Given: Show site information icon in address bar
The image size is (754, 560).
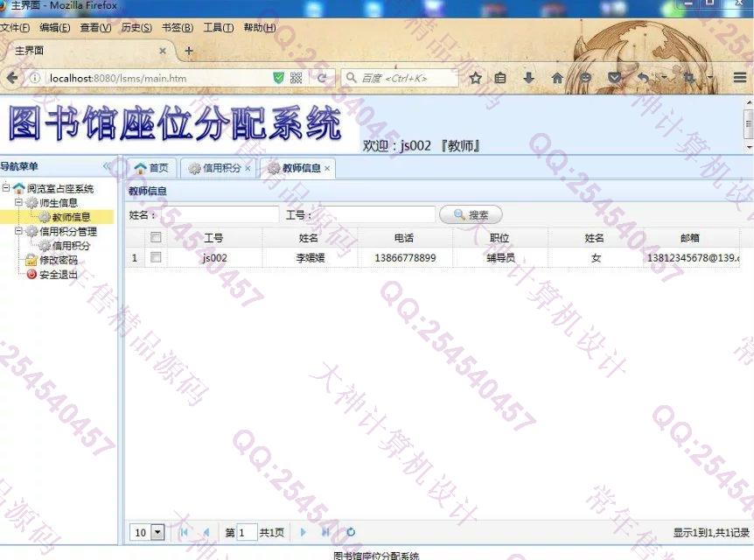Looking at the screenshot, I should click(35, 78).
